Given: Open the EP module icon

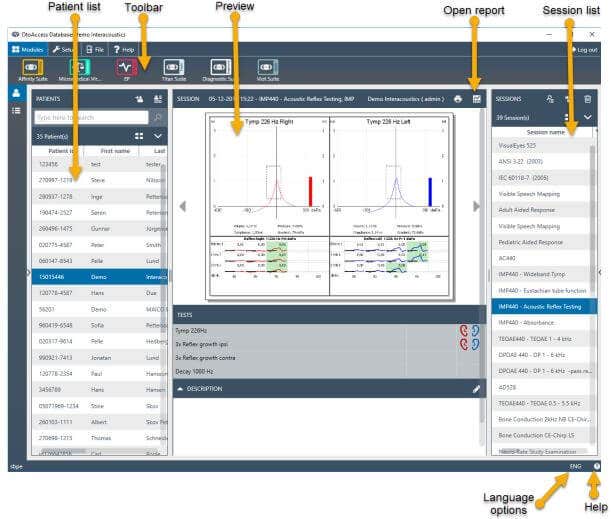Looking at the screenshot, I should pyautogui.click(x=126, y=70).
